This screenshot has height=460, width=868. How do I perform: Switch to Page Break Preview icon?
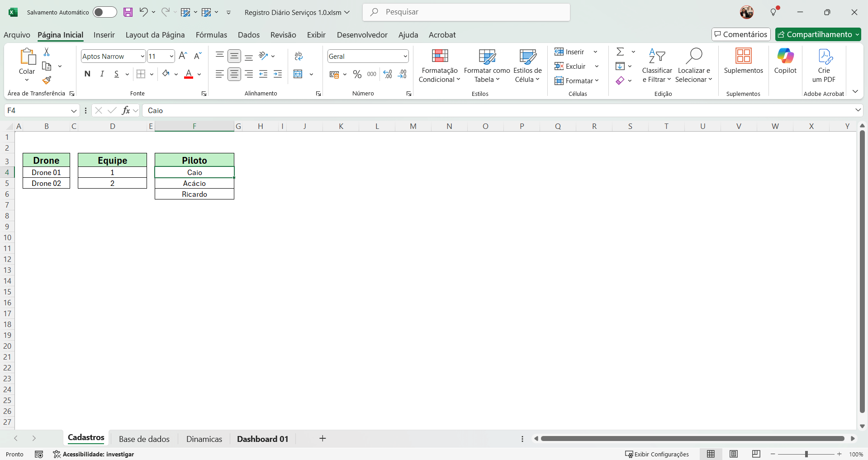pos(756,454)
